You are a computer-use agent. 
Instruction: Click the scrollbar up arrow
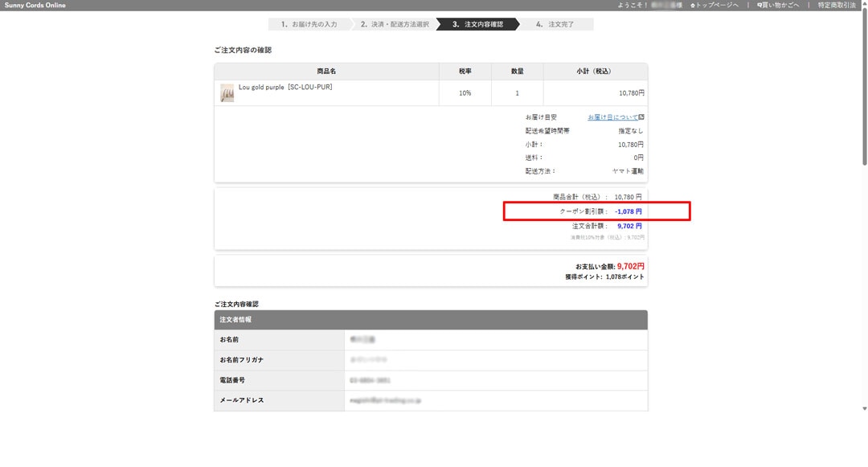[863, 4]
